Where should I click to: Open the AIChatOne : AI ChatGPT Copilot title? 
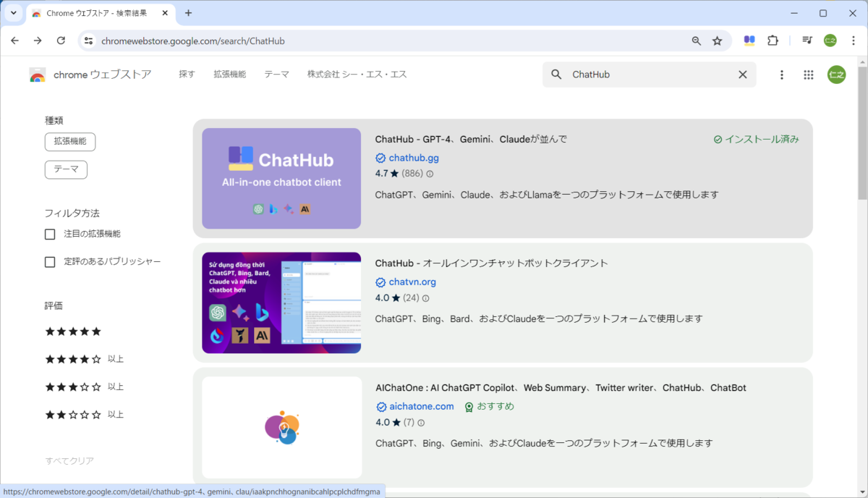click(561, 388)
